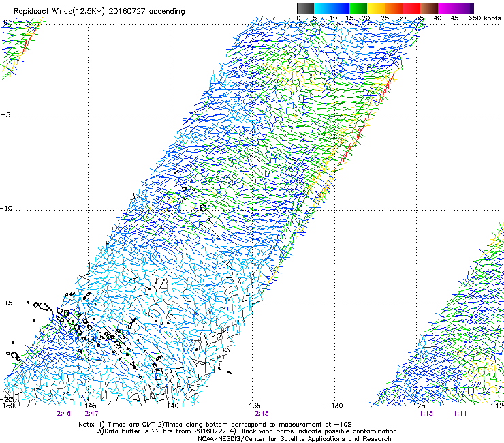504x443 pixels.
Task: Click the "-125" longitude axis label
Action: tap(417, 406)
